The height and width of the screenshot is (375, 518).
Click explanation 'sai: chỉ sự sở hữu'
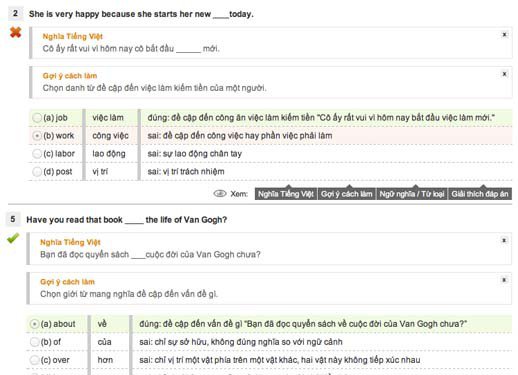(241, 342)
